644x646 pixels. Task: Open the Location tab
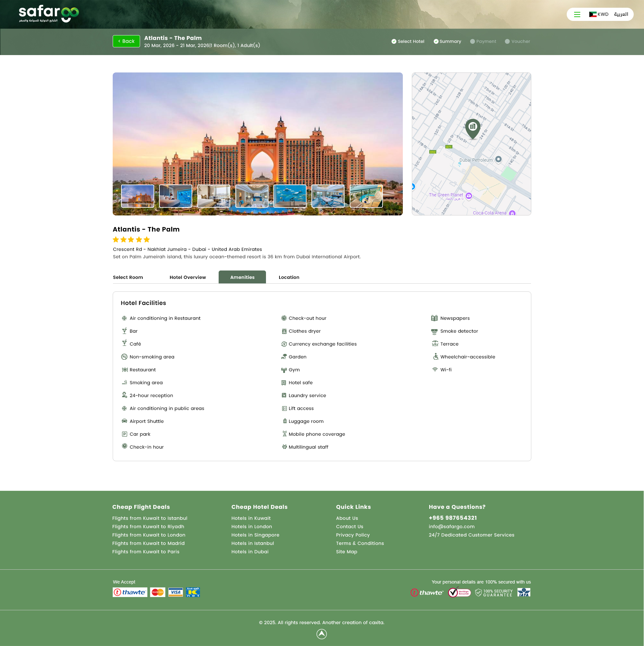(x=289, y=277)
